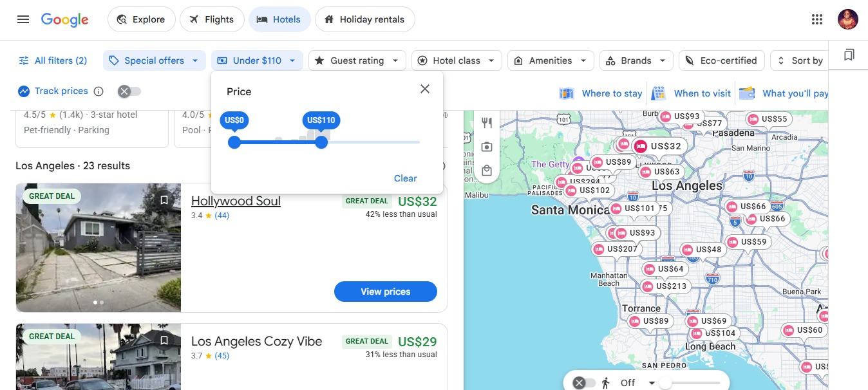The height and width of the screenshot is (390, 868).
Task: Open the Brands dropdown
Action: (636, 60)
